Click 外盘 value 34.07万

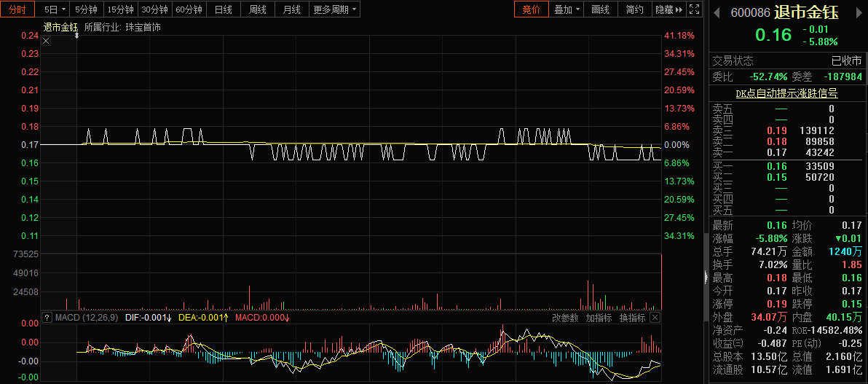(x=769, y=318)
